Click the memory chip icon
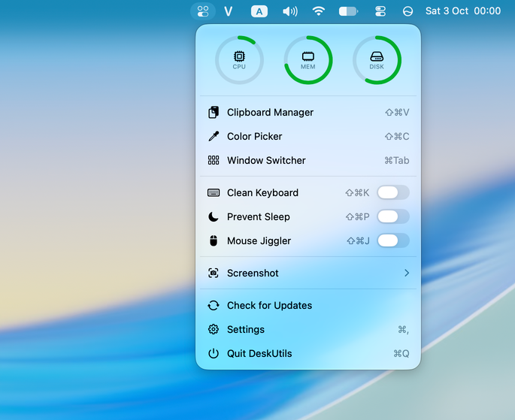Viewport: 515px width, 420px height. pos(308,57)
